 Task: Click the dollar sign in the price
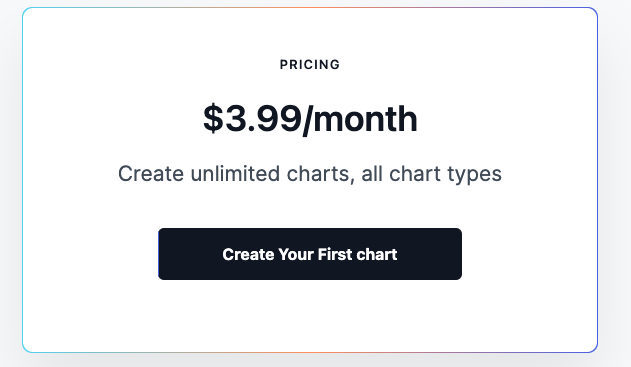[x=213, y=118]
